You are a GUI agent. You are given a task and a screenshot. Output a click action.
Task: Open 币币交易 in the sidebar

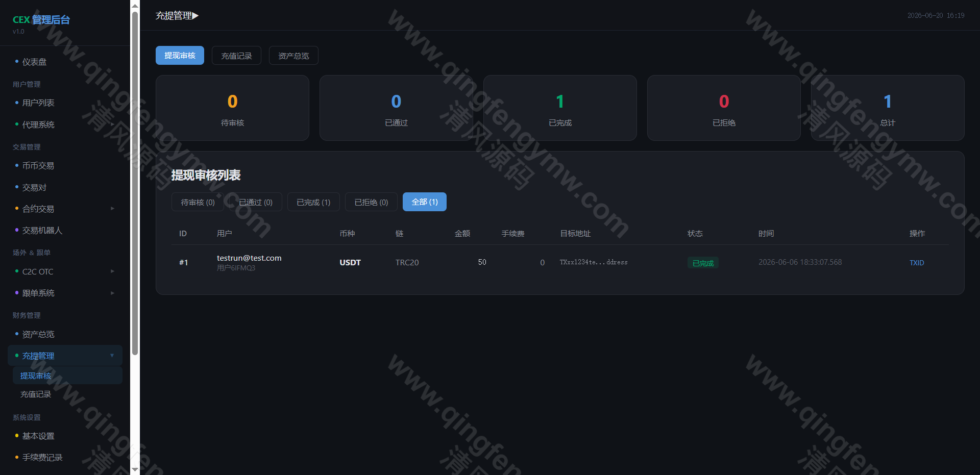coord(65,165)
